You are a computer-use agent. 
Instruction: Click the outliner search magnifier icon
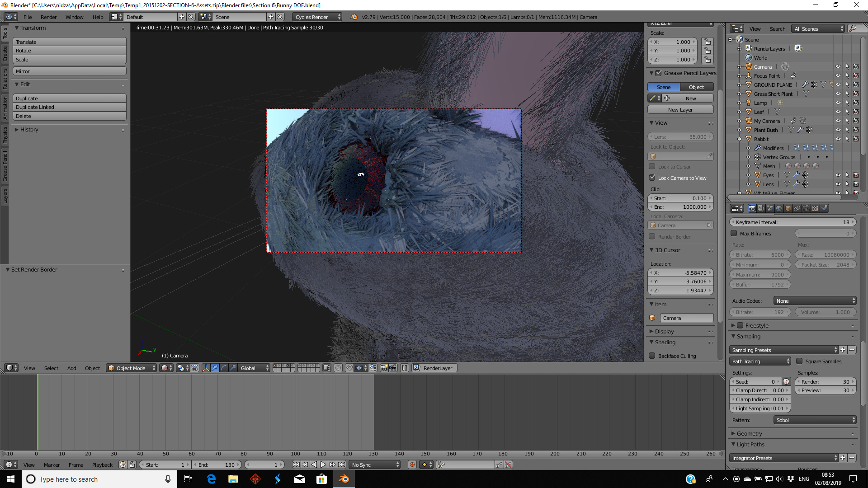(x=853, y=28)
